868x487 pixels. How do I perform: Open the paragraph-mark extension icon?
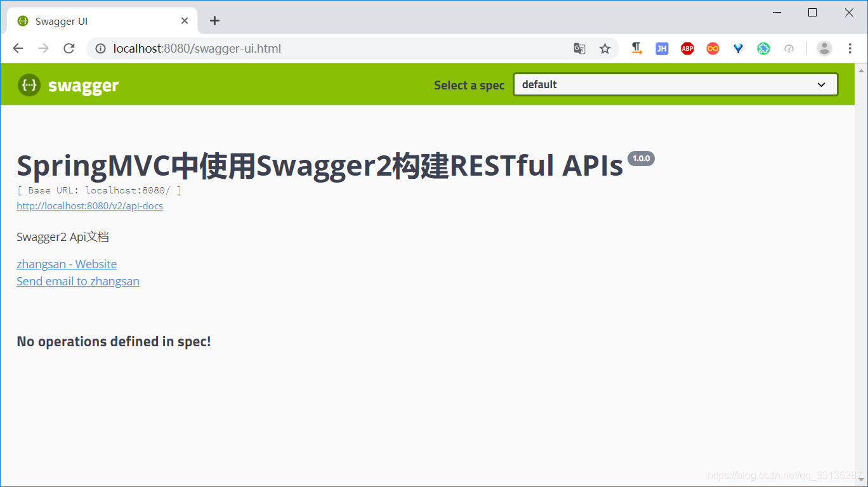click(636, 48)
